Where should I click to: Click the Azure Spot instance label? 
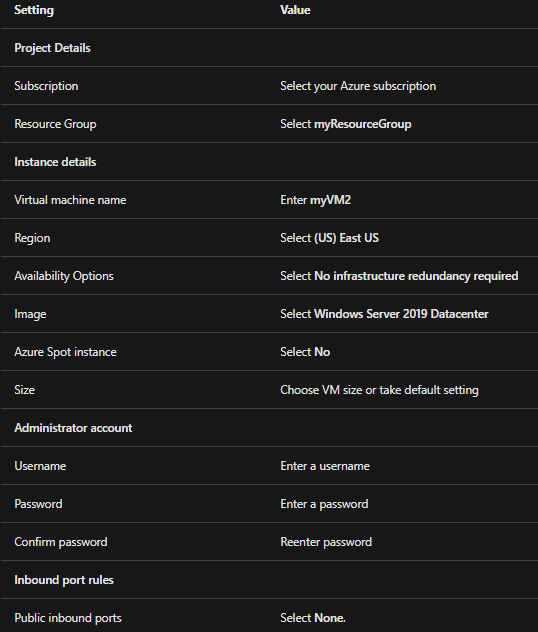coord(65,352)
